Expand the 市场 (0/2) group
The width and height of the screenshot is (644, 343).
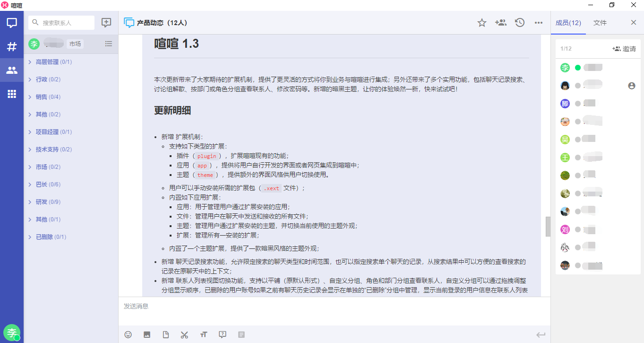coord(71,167)
